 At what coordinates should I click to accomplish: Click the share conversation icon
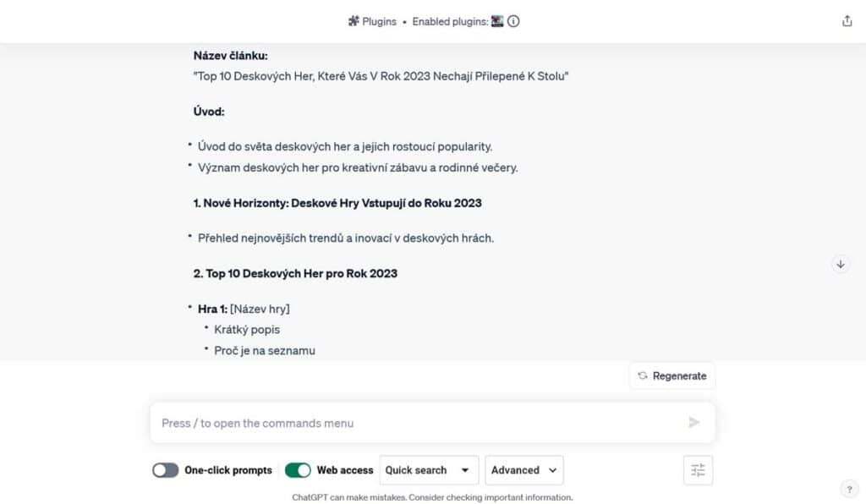click(847, 21)
